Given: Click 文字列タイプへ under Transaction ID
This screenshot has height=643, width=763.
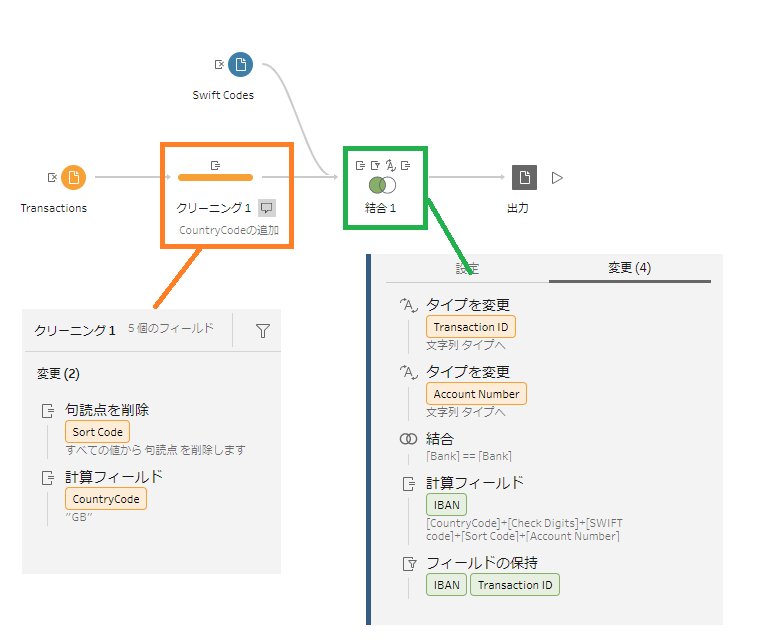Looking at the screenshot, I should click(x=466, y=345).
